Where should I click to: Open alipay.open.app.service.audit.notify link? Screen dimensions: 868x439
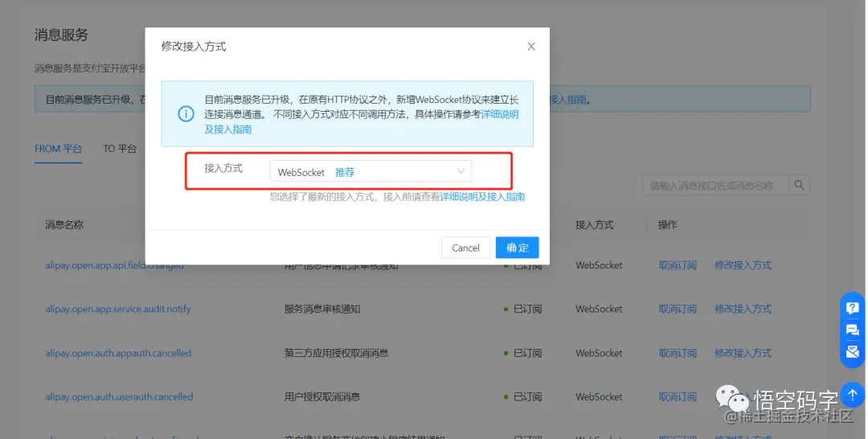(x=118, y=309)
